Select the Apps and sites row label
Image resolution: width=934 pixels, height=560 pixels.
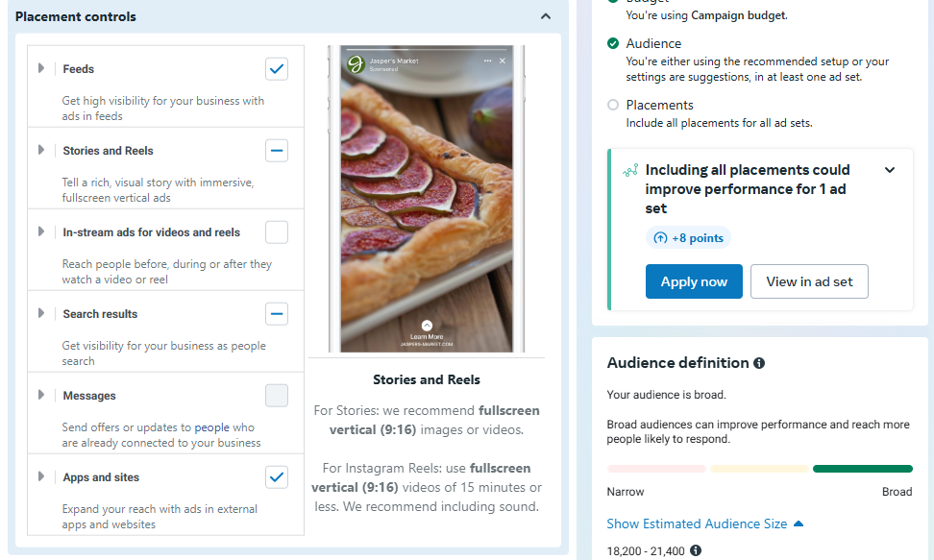[101, 477]
